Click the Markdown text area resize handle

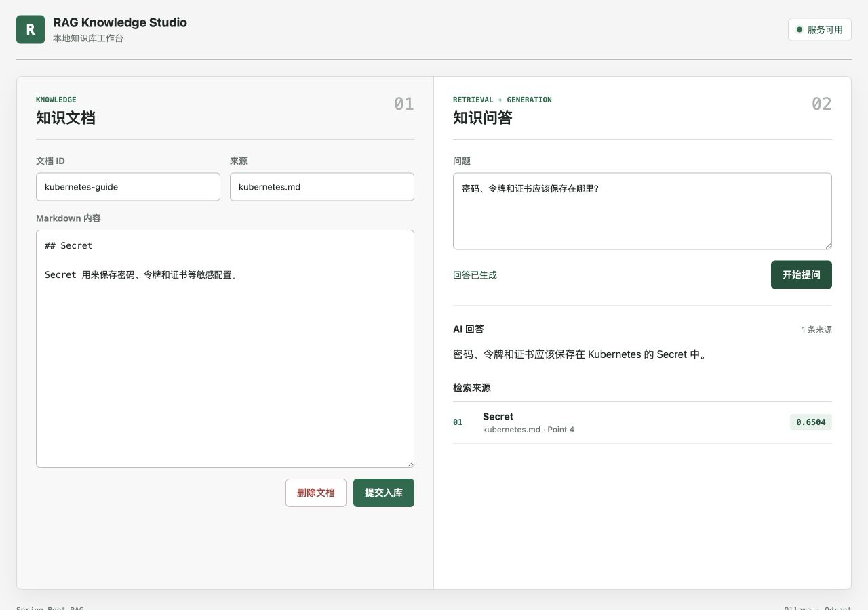click(410, 463)
